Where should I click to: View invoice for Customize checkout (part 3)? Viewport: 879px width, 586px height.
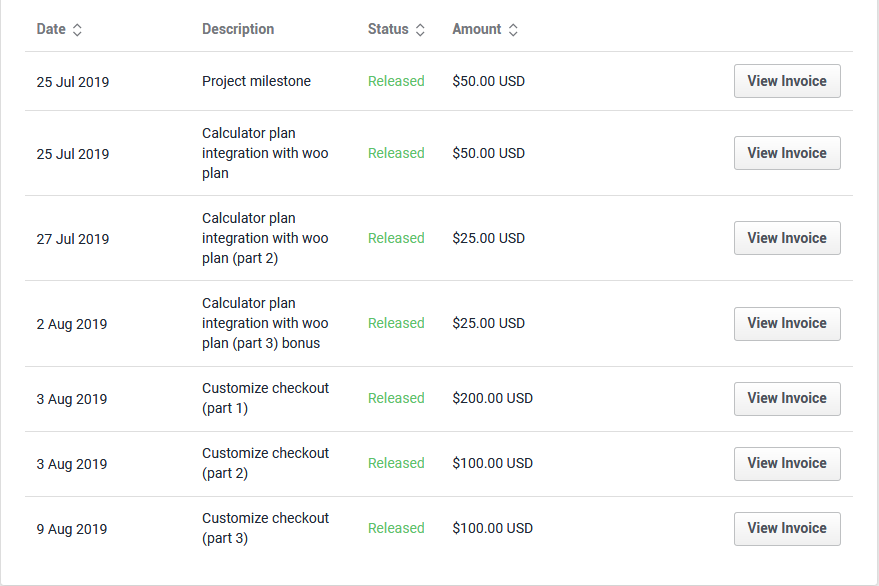787,528
